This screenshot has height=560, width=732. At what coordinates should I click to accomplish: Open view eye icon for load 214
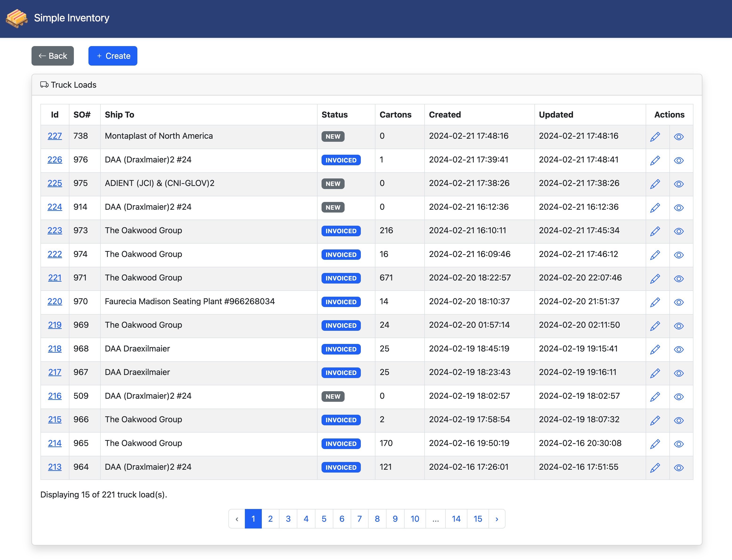(x=679, y=444)
